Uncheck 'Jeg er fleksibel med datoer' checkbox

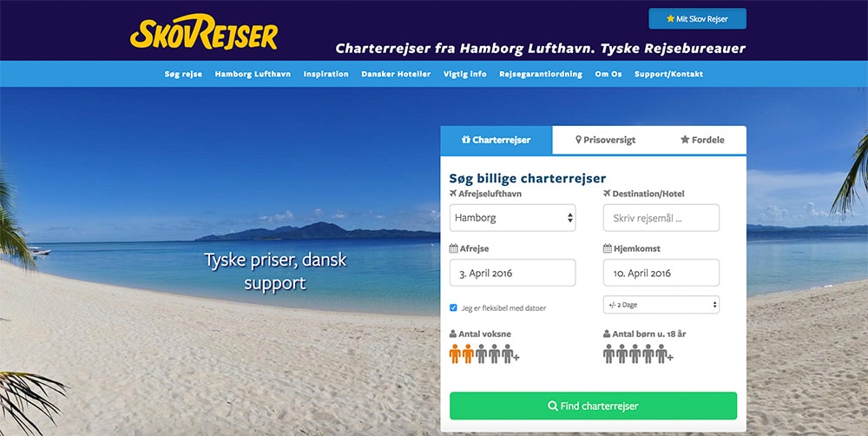[x=453, y=307]
